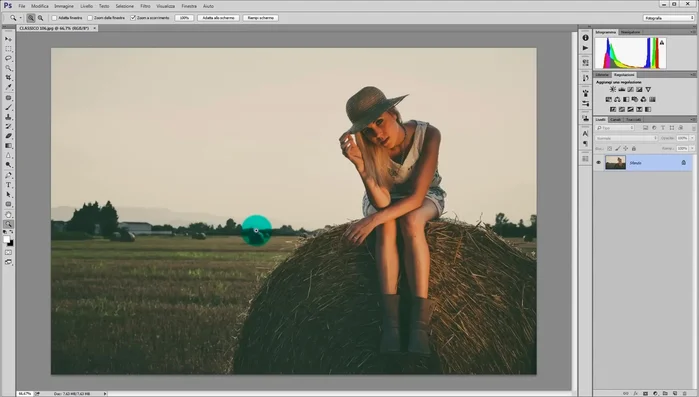The width and height of the screenshot is (699, 397).
Task: Open Fotografia workspace dropdown
Action: click(669, 18)
